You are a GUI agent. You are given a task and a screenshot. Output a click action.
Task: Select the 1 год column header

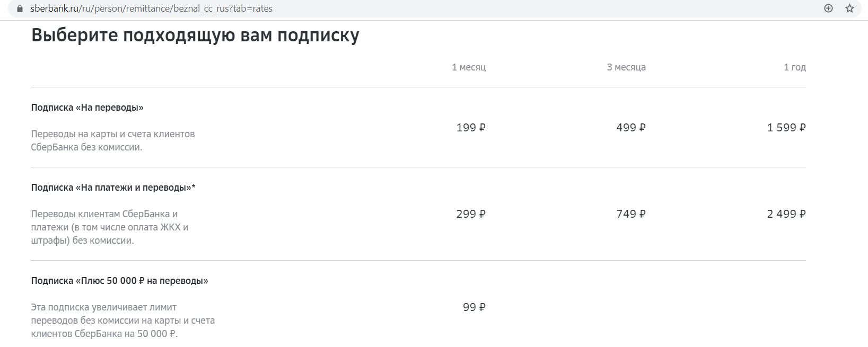[x=795, y=67]
